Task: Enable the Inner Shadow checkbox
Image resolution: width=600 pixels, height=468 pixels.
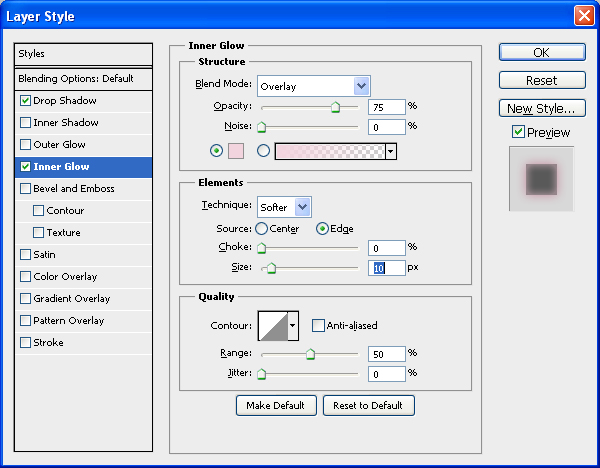Action: coord(25,122)
